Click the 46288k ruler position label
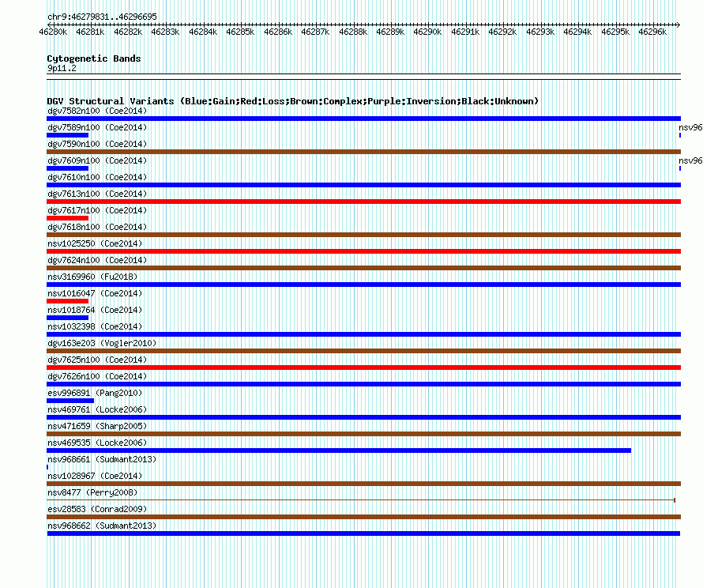Image resolution: width=703 pixels, height=588 pixels. pos(353,32)
